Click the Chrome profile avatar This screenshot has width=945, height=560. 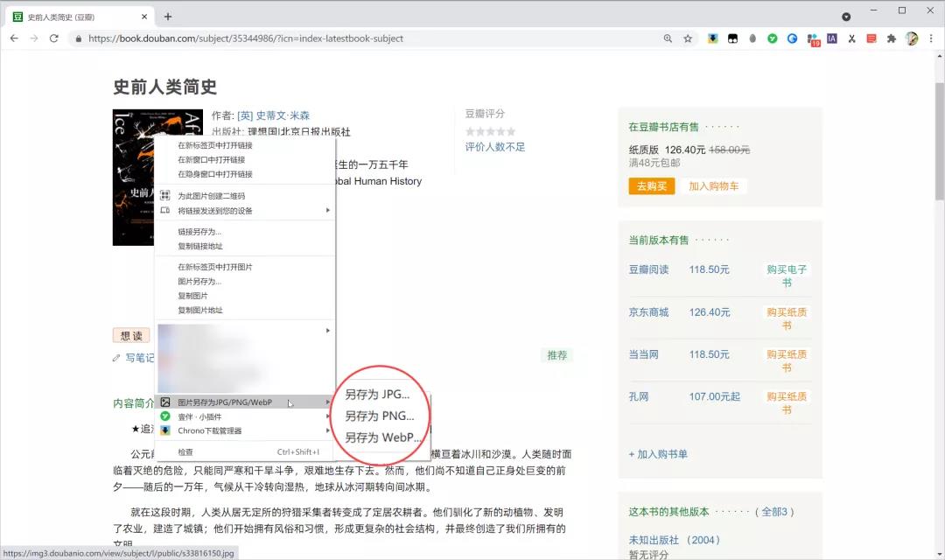912,38
